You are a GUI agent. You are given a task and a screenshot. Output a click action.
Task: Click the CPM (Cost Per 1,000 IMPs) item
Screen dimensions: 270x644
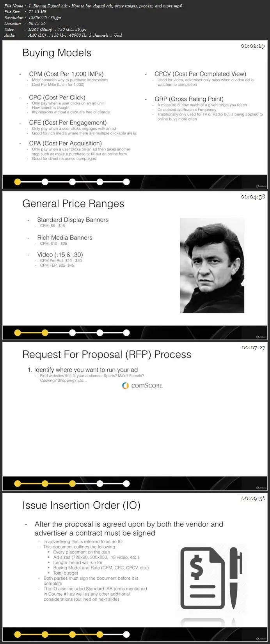[x=66, y=74]
